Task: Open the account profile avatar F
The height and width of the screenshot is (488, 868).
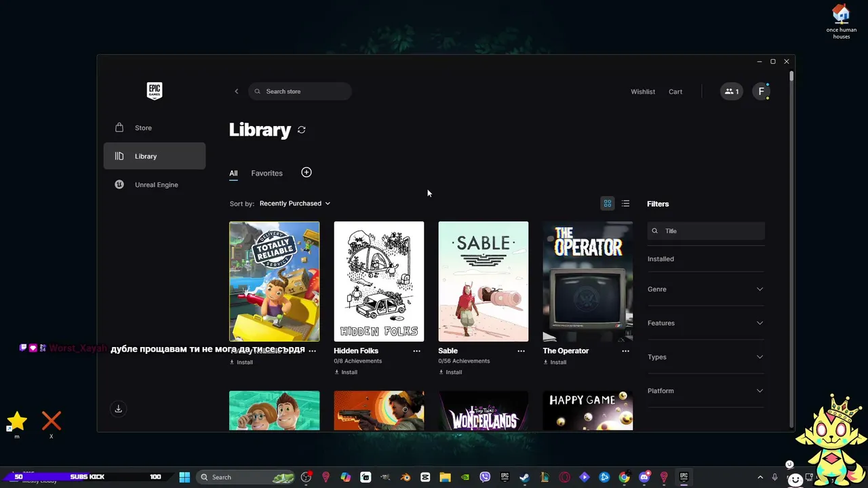Action: (761, 91)
